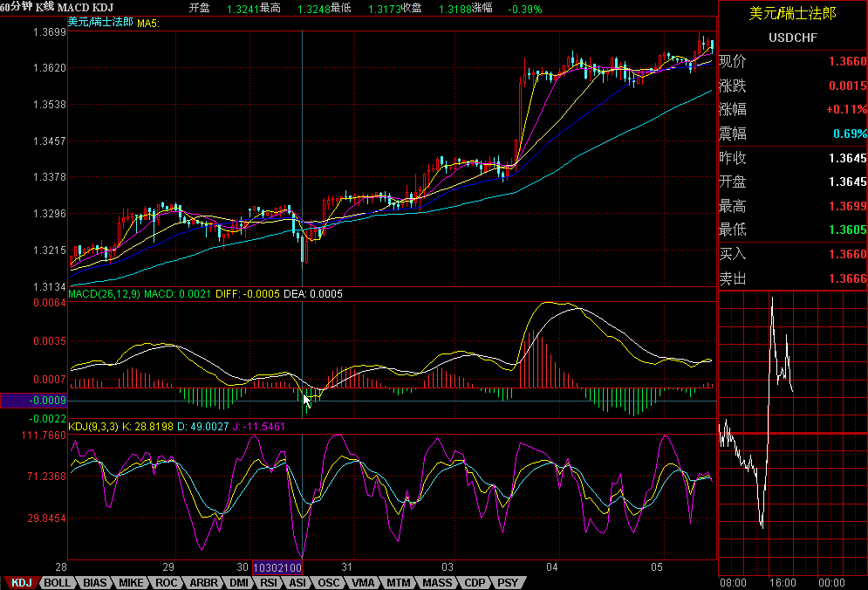This screenshot has width=868, height=590.
Task: Click the KDJ(9,3,3) indicator label
Action: (x=94, y=426)
